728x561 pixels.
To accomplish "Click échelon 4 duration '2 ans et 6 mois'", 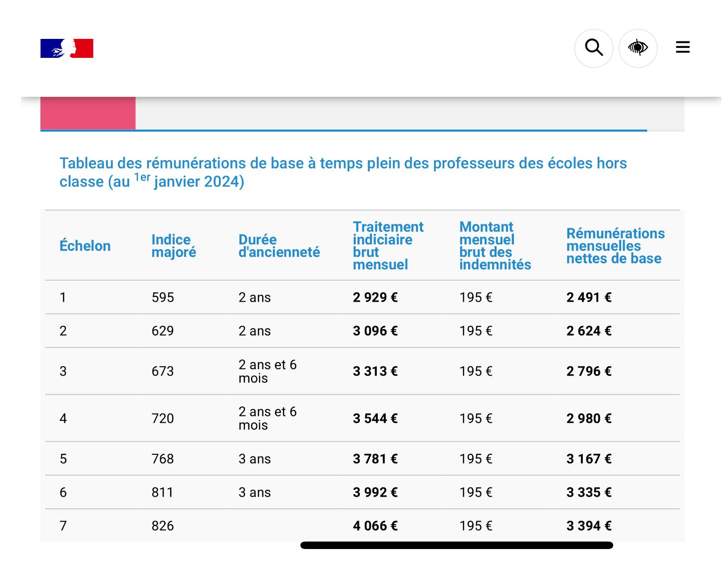I will point(267,418).
